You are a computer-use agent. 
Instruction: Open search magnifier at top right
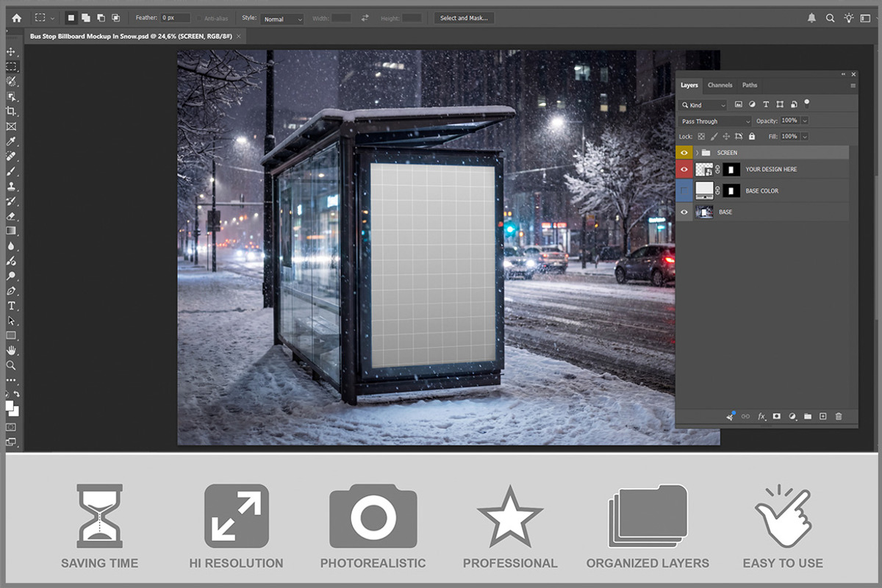point(830,18)
